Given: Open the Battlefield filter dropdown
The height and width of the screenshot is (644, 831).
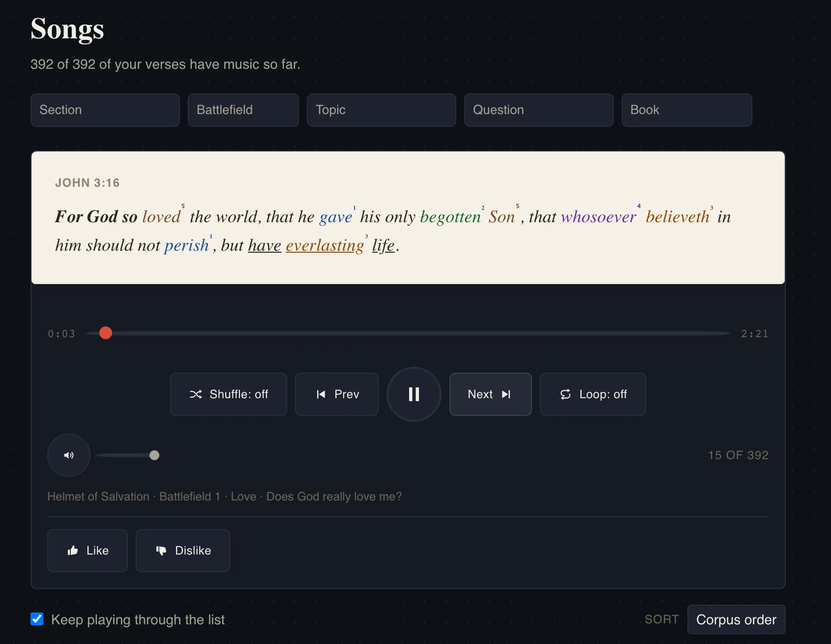Looking at the screenshot, I should click(x=243, y=110).
